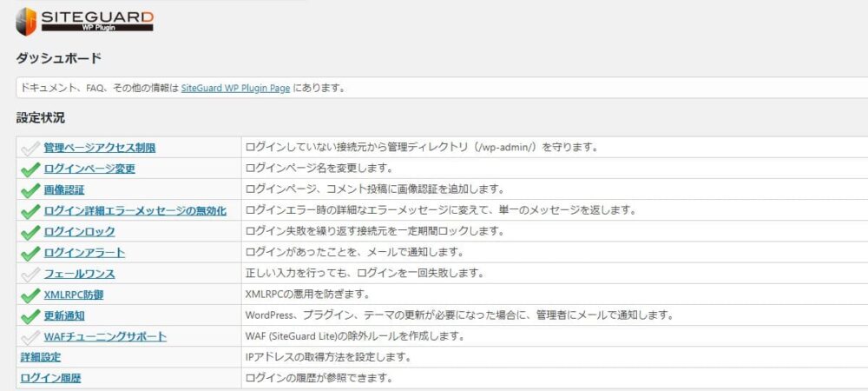Click gray checkmark beside フェールワンス
Image resolution: width=868 pixels, height=391 pixels.
tap(30, 275)
